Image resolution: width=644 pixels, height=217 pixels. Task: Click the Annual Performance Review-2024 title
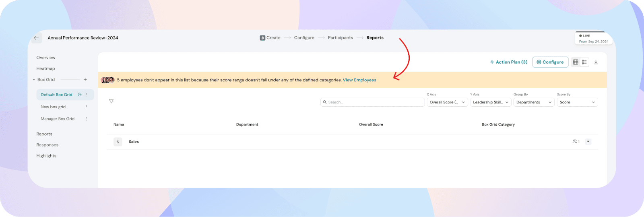(x=83, y=38)
